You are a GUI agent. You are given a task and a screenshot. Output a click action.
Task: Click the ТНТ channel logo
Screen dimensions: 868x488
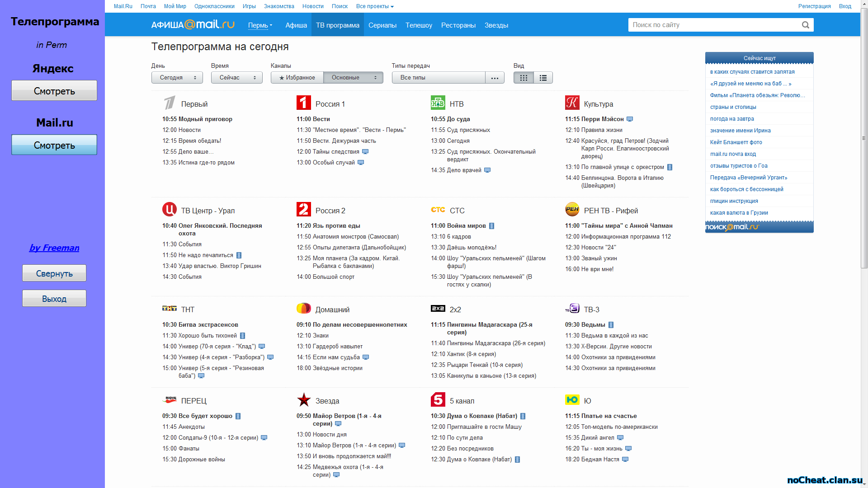point(170,309)
